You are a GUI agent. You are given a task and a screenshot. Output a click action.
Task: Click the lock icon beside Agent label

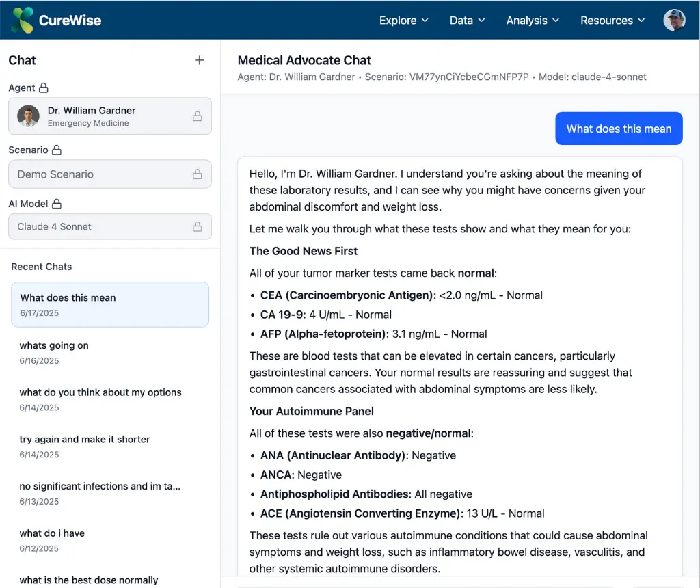pyautogui.click(x=44, y=88)
